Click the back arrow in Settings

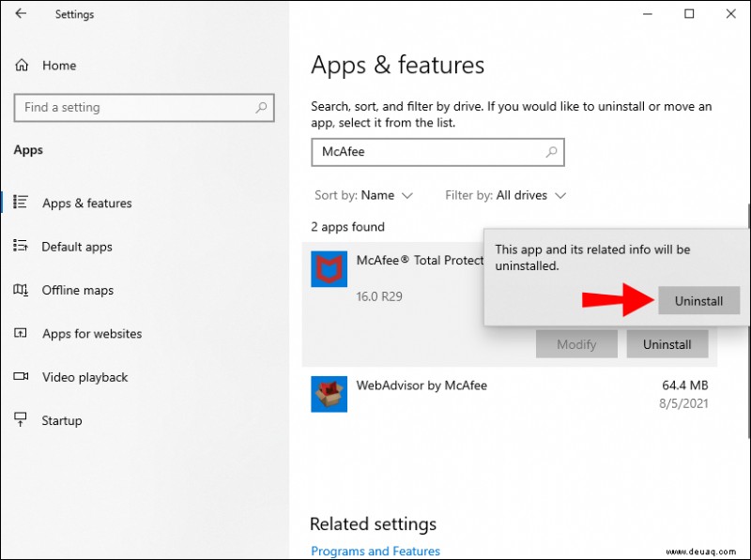pos(21,13)
